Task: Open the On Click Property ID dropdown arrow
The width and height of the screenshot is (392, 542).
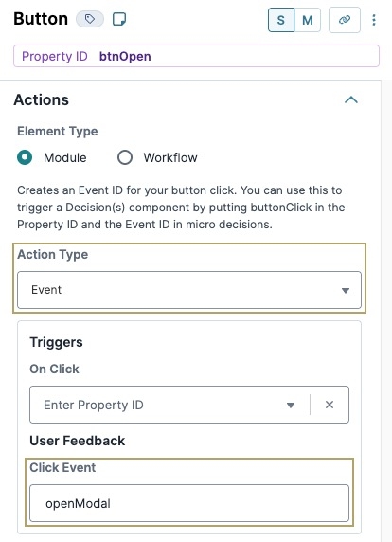Action: point(291,405)
